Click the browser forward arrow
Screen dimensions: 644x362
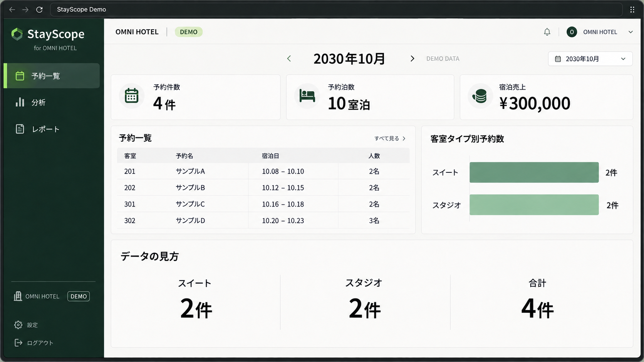tap(25, 10)
